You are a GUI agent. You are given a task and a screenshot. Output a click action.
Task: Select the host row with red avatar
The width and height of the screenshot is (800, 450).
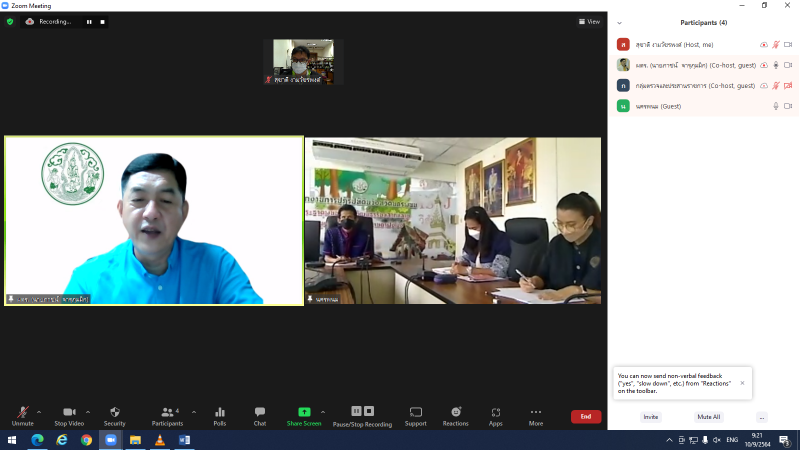coord(704,44)
